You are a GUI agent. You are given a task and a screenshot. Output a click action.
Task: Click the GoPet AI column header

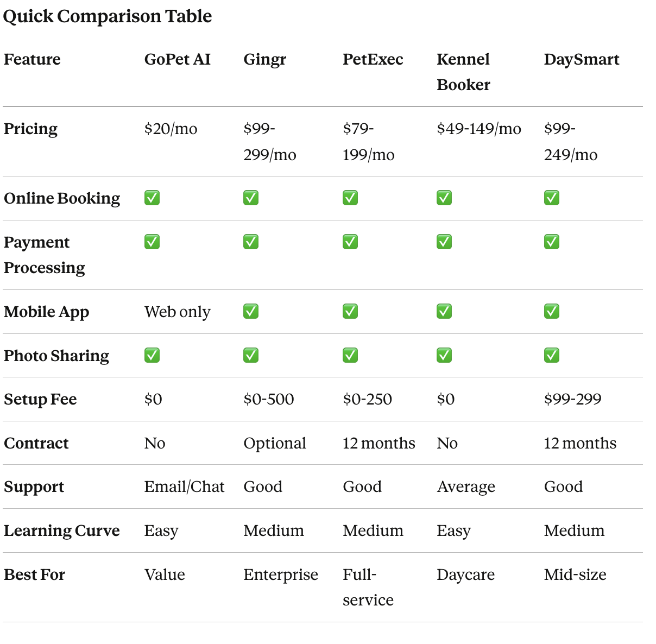[177, 59]
